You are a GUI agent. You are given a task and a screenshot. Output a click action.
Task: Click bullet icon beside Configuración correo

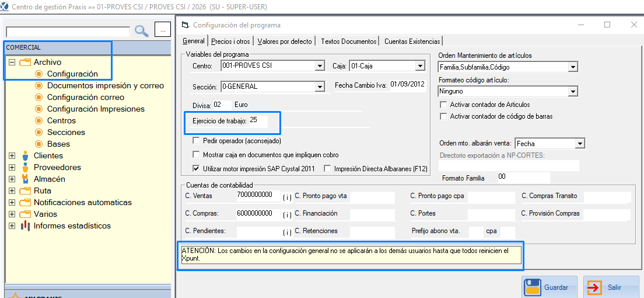click(x=39, y=97)
